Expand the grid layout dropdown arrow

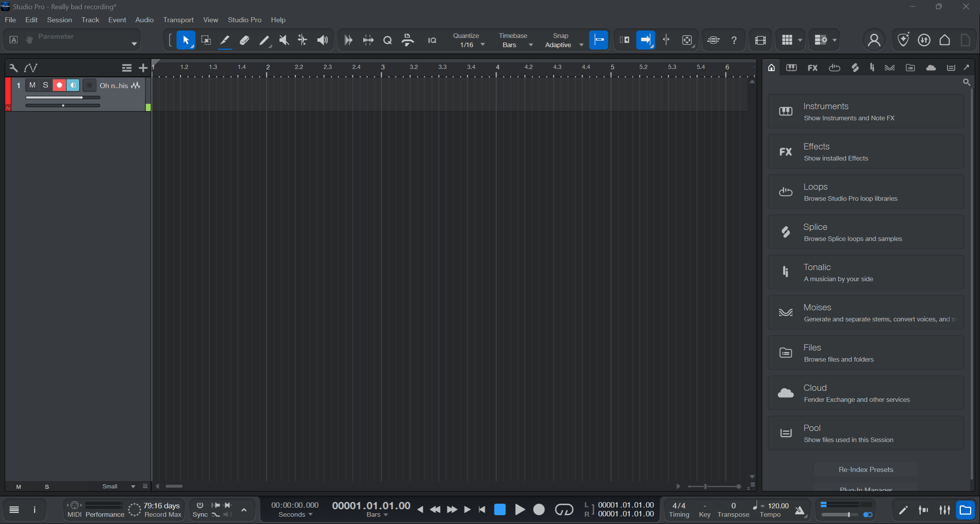[800, 40]
